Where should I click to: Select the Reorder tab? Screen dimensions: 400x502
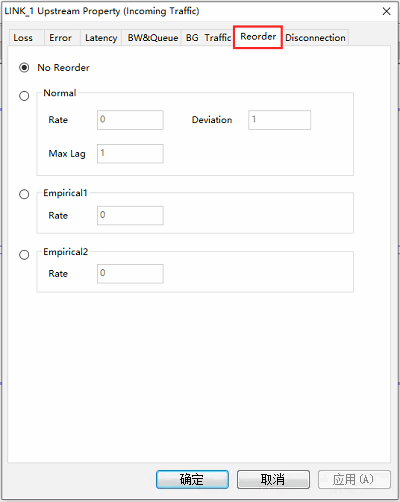pyautogui.click(x=258, y=37)
